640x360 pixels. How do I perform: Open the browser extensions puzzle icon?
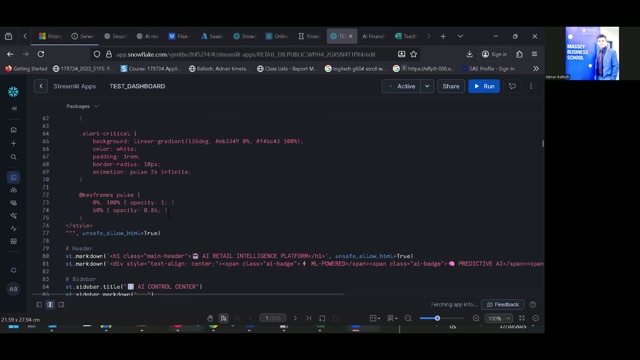tap(519, 54)
